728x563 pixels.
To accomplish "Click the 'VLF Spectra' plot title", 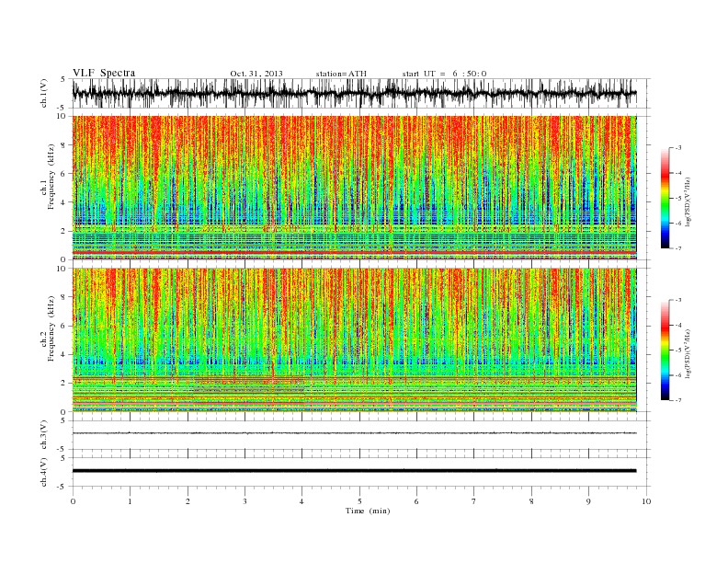I will 104,73.
